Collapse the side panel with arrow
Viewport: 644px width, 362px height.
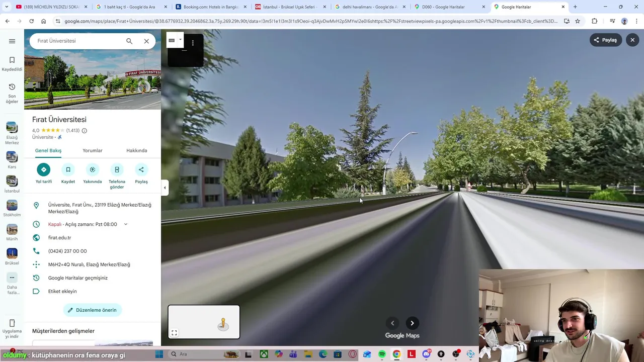point(165,188)
